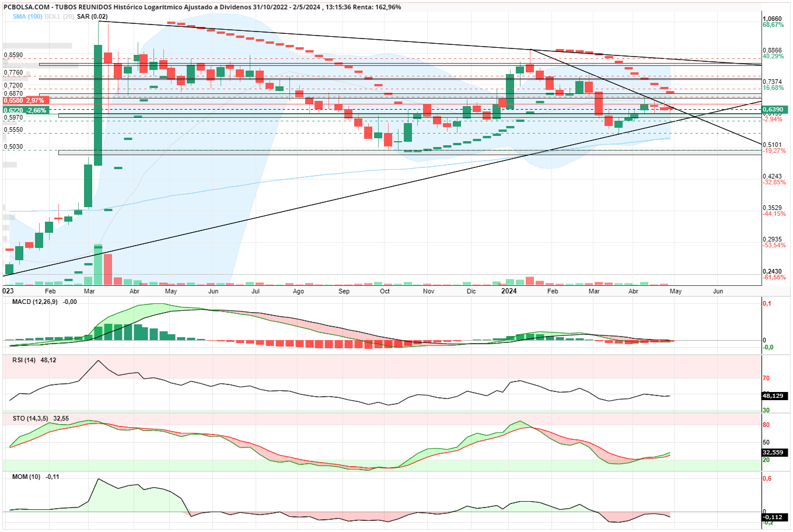
Task: Click the -2,94% percentage label
Action: click(773, 119)
